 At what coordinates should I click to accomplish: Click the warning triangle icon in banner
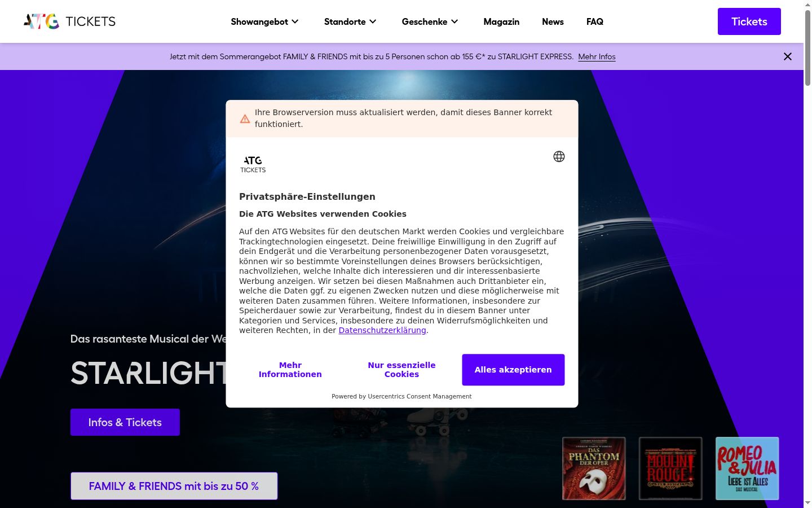[245, 119]
